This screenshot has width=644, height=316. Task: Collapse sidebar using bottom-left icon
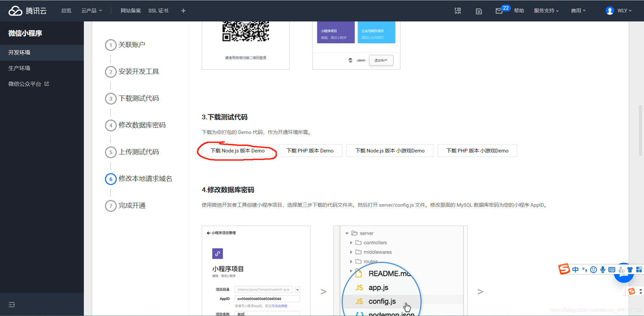[12, 304]
